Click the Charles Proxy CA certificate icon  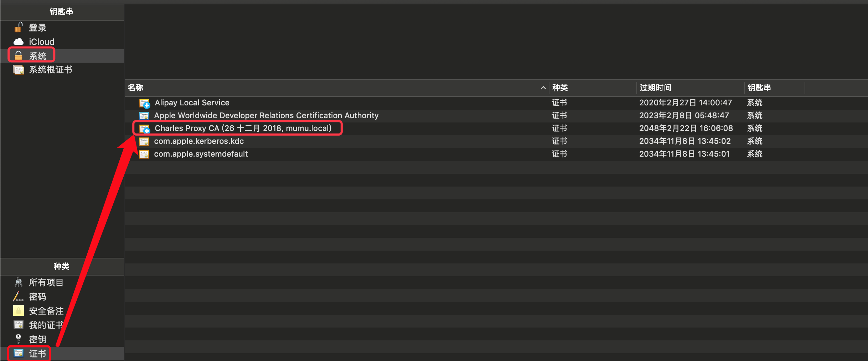144,129
